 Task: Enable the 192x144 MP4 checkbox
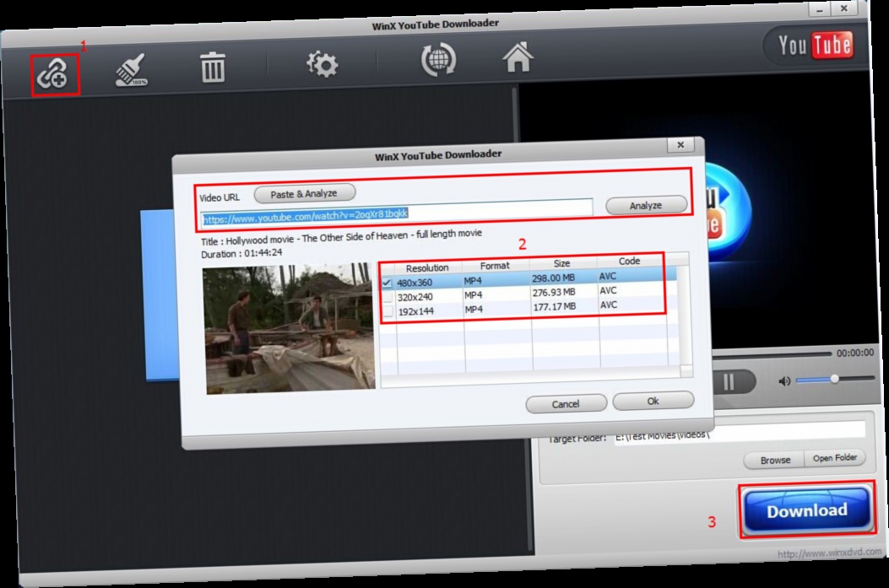pos(388,309)
